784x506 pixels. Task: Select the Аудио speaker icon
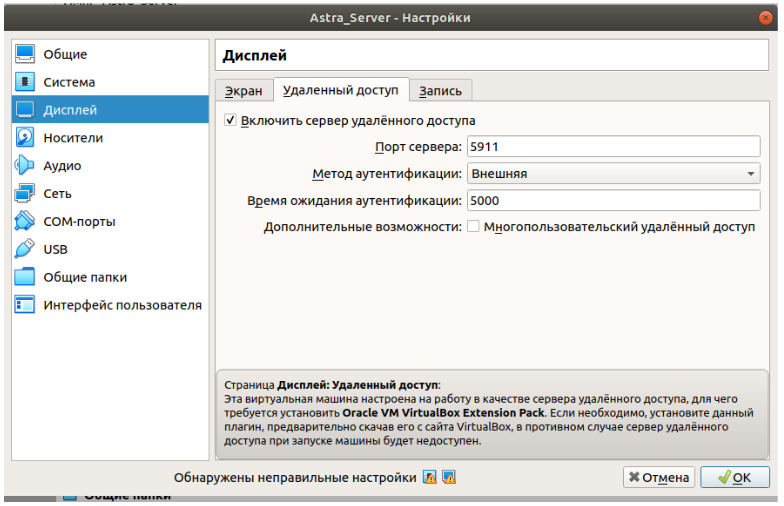(x=25, y=166)
